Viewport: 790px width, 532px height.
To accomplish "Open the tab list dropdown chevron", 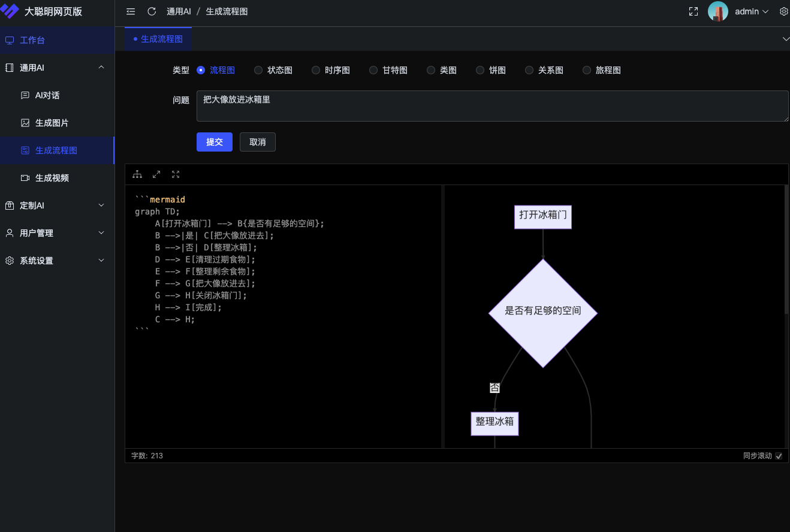I will tap(786, 39).
